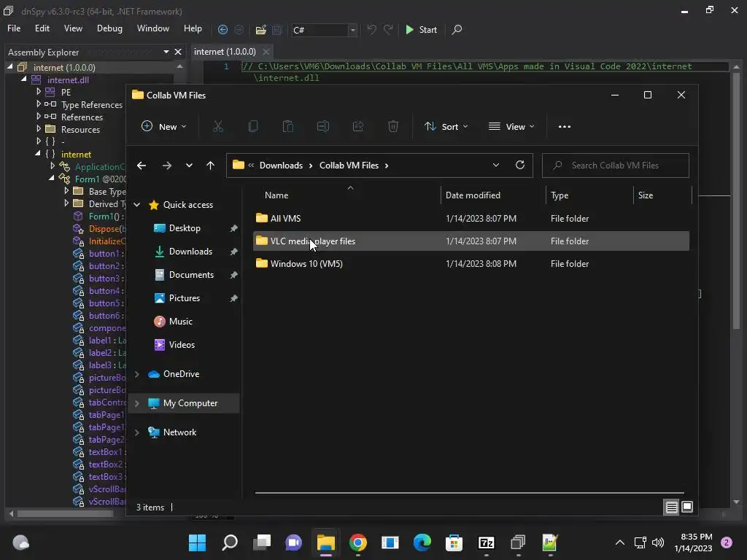This screenshot has height=560, width=747.
Task: Refresh the Collab VM Files folder
Action: [520, 166]
